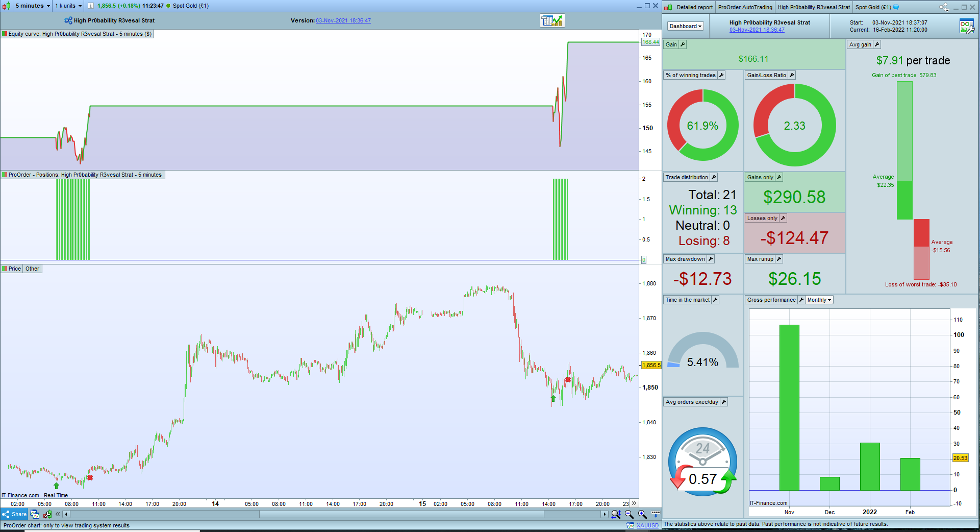Screen dimensions: 980x532
Task: Click wrench next to Max drawdown
Action: pyautogui.click(x=711, y=259)
